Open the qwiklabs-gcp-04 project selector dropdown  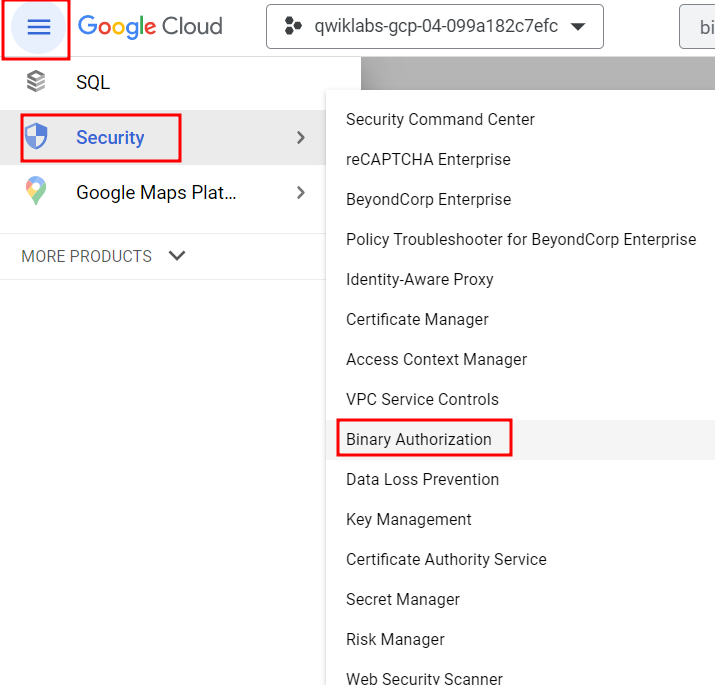click(x=435, y=26)
